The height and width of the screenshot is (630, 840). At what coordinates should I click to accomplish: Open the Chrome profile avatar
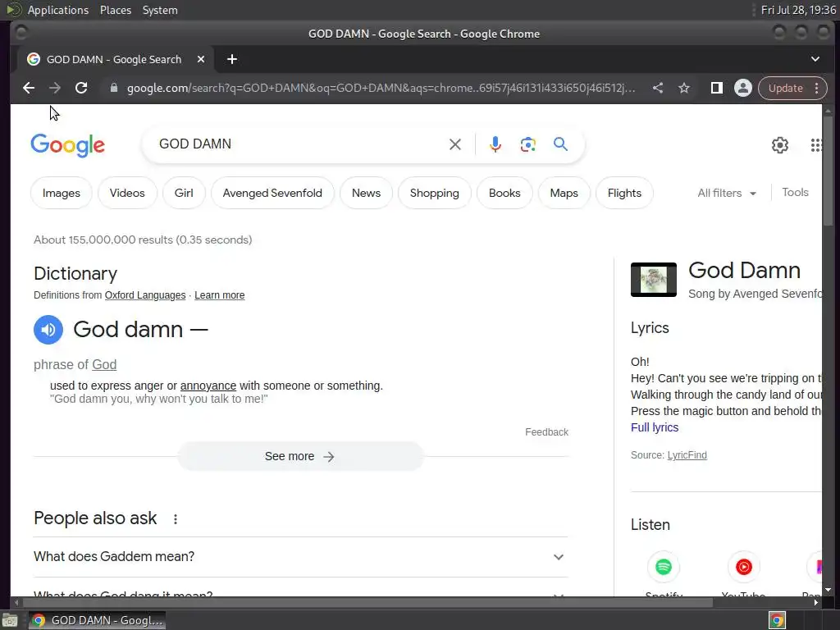[x=743, y=88]
